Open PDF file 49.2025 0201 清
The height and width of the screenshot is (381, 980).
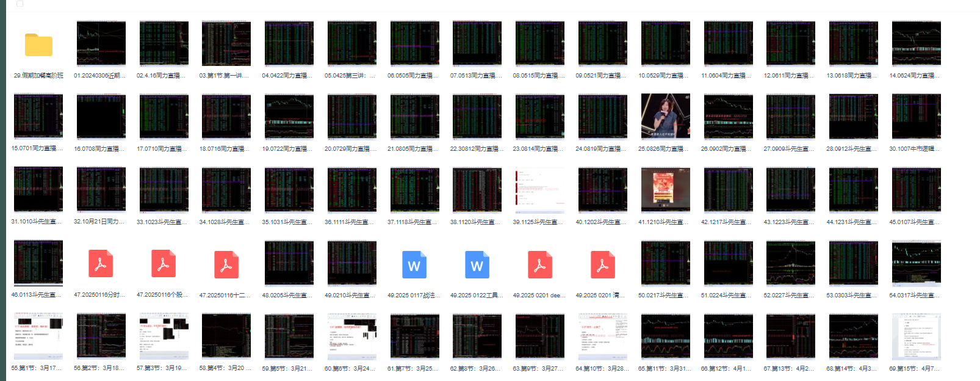click(603, 264)
